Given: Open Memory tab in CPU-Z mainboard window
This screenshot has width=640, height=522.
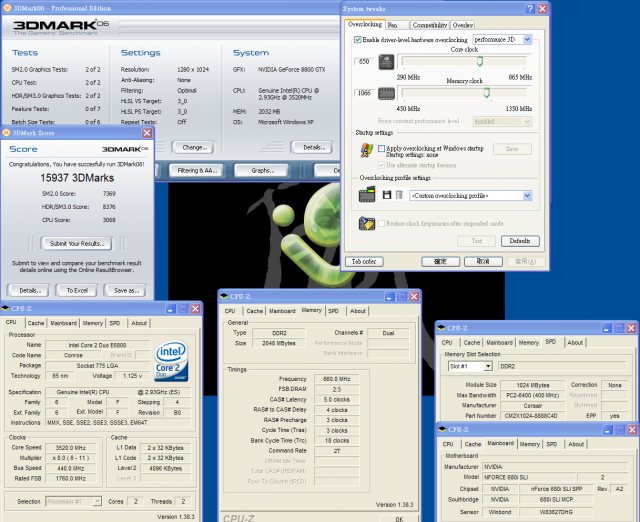Looking at the screenshot, I should (x=530, y=444).
